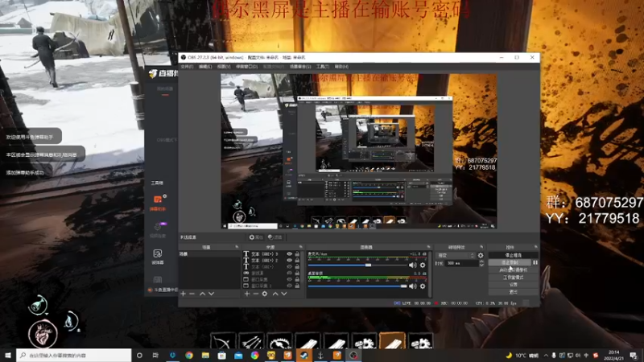
Task: Open Steam from the taskbar
Action: coord(304,355)
